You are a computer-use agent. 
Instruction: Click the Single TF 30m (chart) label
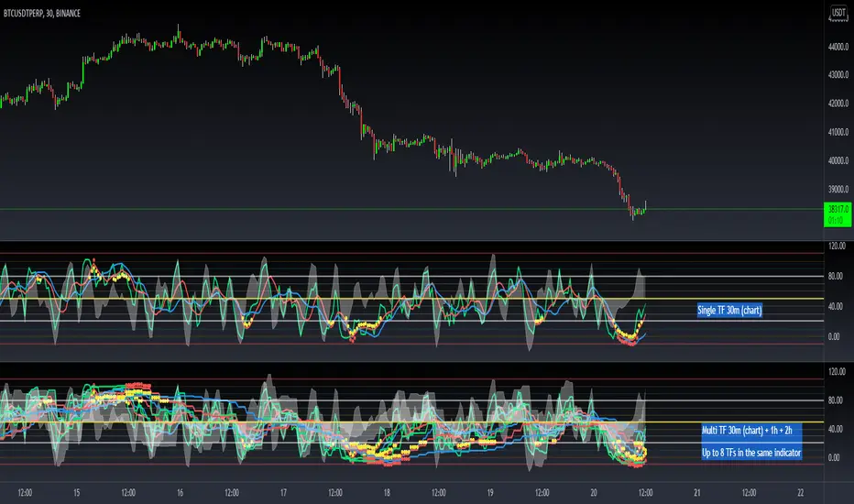(729, 310)
